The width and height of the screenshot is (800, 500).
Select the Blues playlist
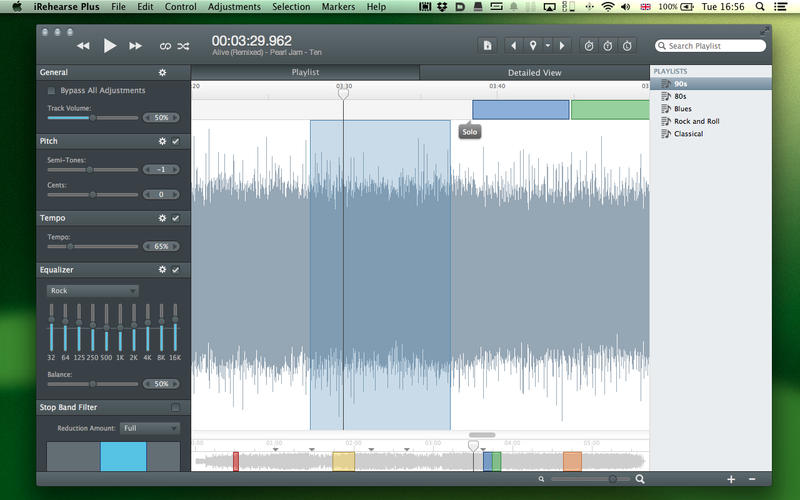(682, 109)
